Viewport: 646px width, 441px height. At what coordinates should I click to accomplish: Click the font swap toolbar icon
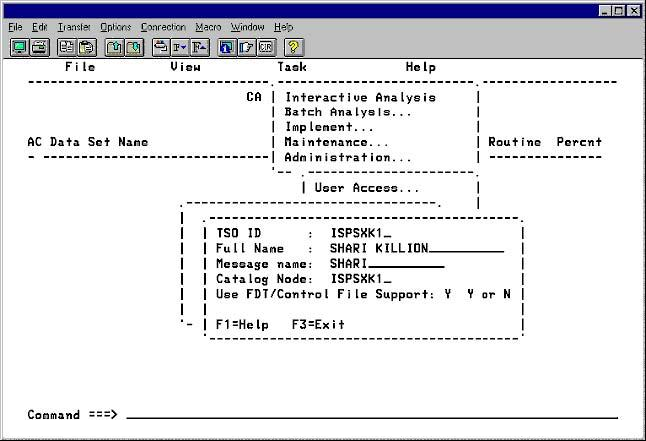(161, 47)
